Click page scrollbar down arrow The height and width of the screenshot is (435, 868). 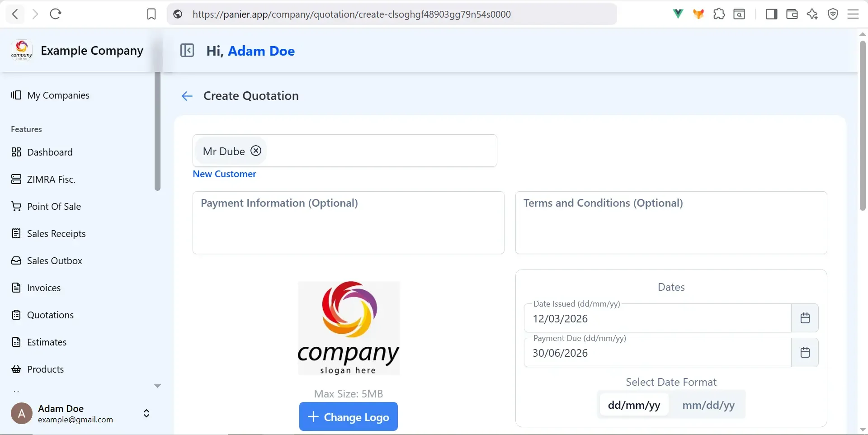(x=863, y=429)
